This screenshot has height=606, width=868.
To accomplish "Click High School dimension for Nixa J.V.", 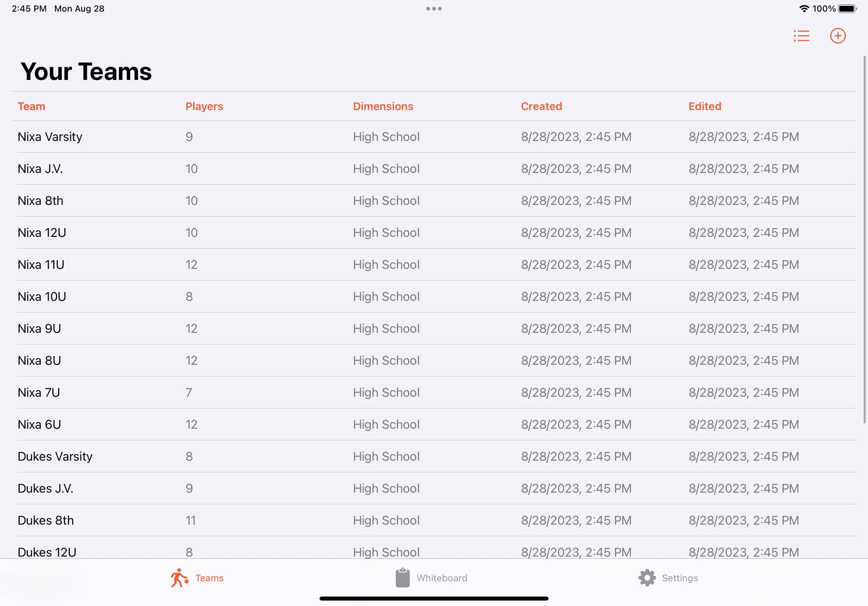I will tap(386, 169).
